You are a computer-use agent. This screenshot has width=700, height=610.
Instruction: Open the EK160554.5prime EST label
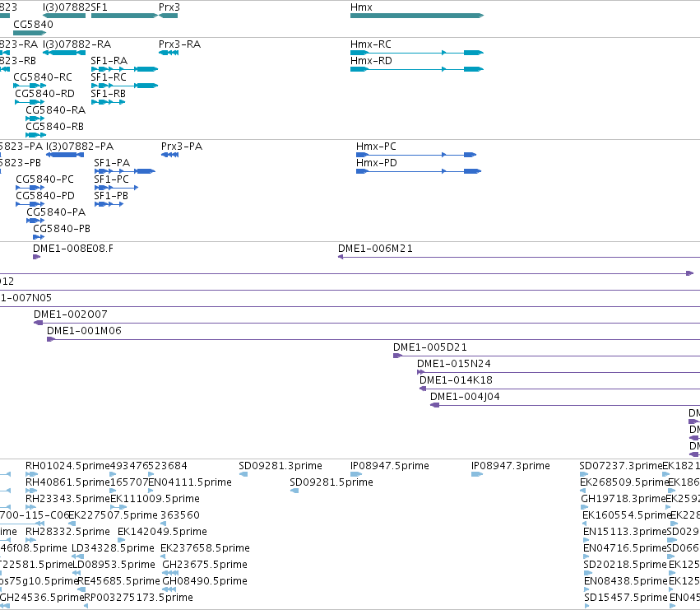click(x=627, y=515)
